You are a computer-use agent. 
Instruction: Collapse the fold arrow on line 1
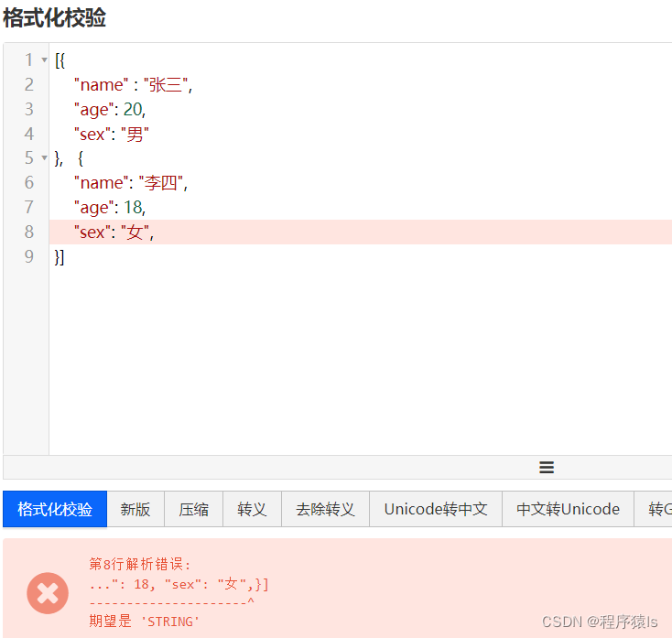(44, 60)
